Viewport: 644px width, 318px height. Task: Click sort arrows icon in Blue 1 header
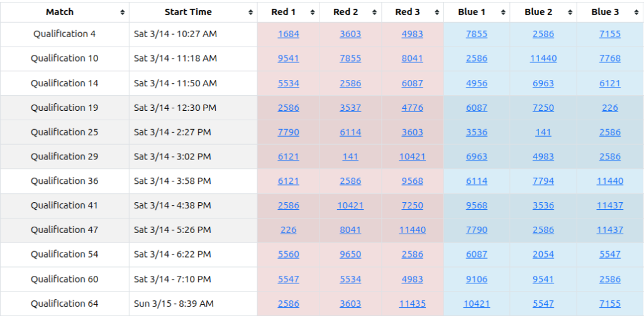[502, 13]
